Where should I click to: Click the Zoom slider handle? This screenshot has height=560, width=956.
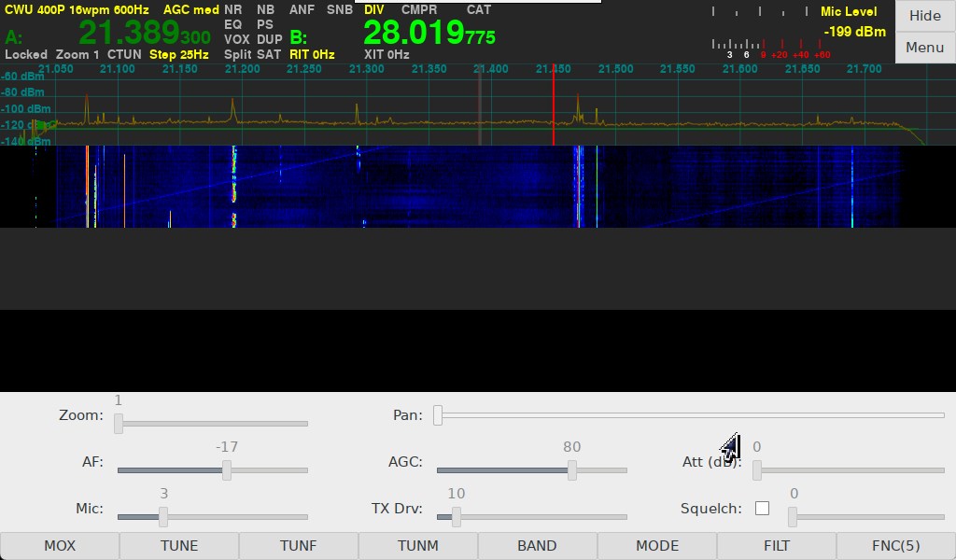[119, 424]
